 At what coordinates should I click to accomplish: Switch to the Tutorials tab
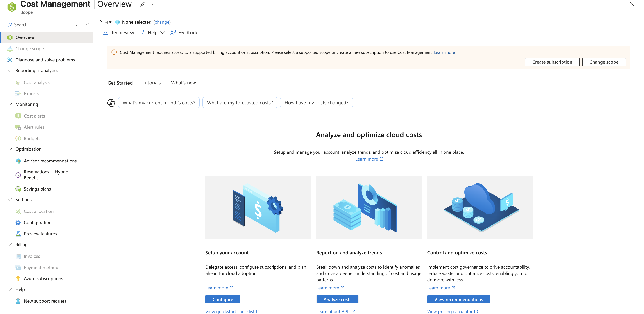point(152,83)
